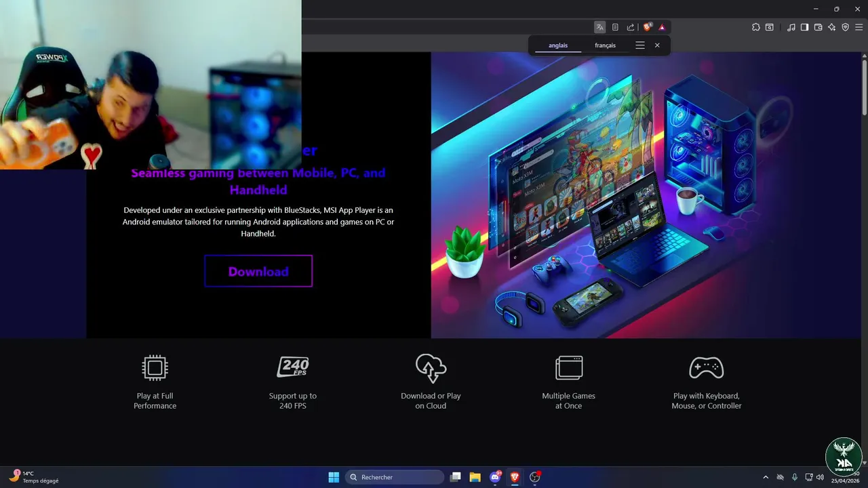Screen dimensions: 868x488
Task: Expand the hidden system tray icons chevron
Action: pos(766,477)
